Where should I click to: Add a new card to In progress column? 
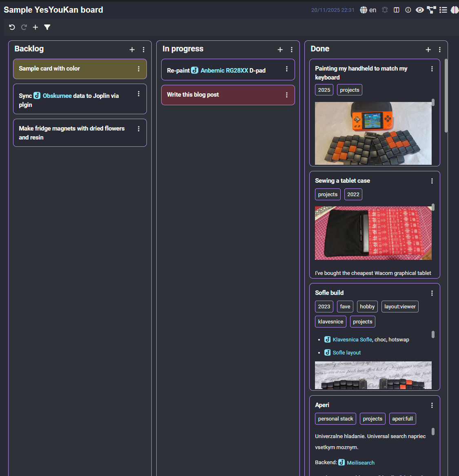(x=280, y=50)
